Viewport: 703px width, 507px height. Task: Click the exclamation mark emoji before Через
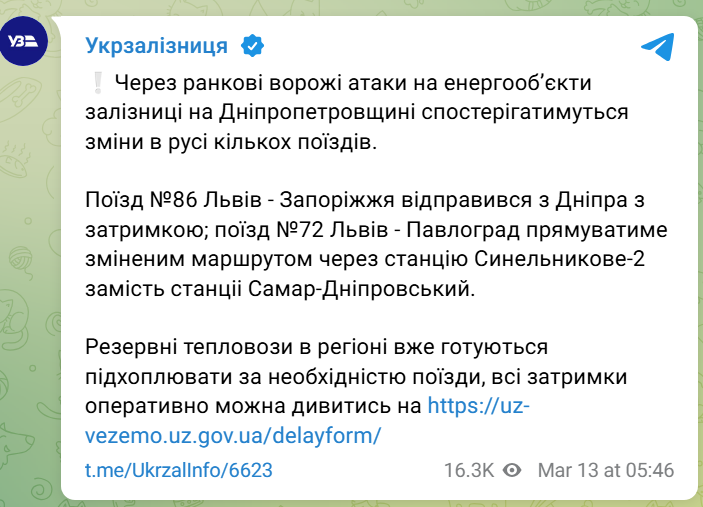pos(97,84)
